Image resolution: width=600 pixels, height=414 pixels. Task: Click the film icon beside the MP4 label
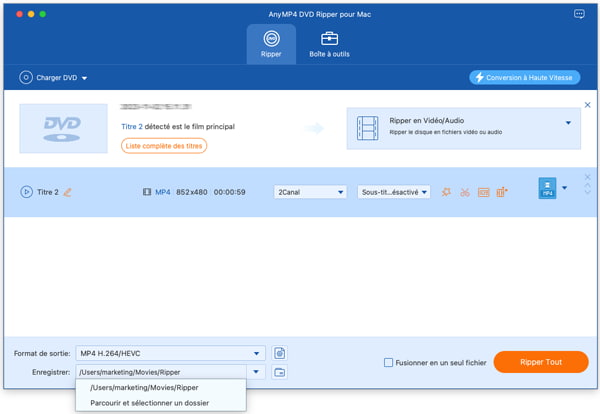coord(147,192)
